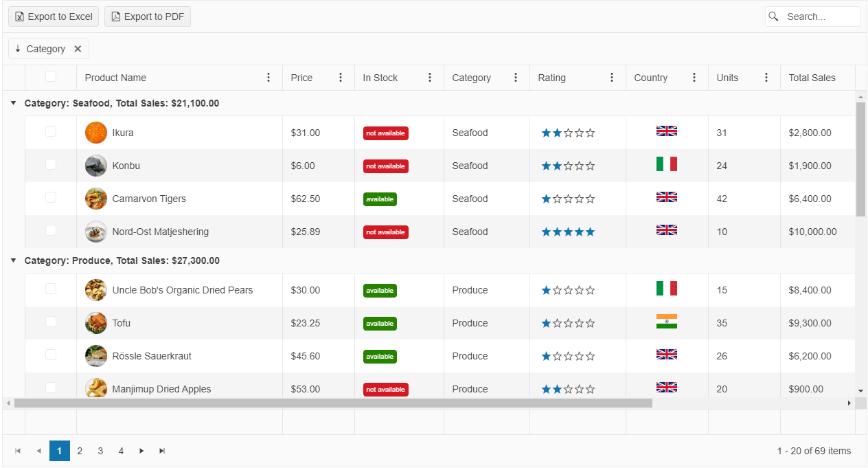Collapse the Seafood category group
This screenshot has height=468, width=868.
point(14,102)
